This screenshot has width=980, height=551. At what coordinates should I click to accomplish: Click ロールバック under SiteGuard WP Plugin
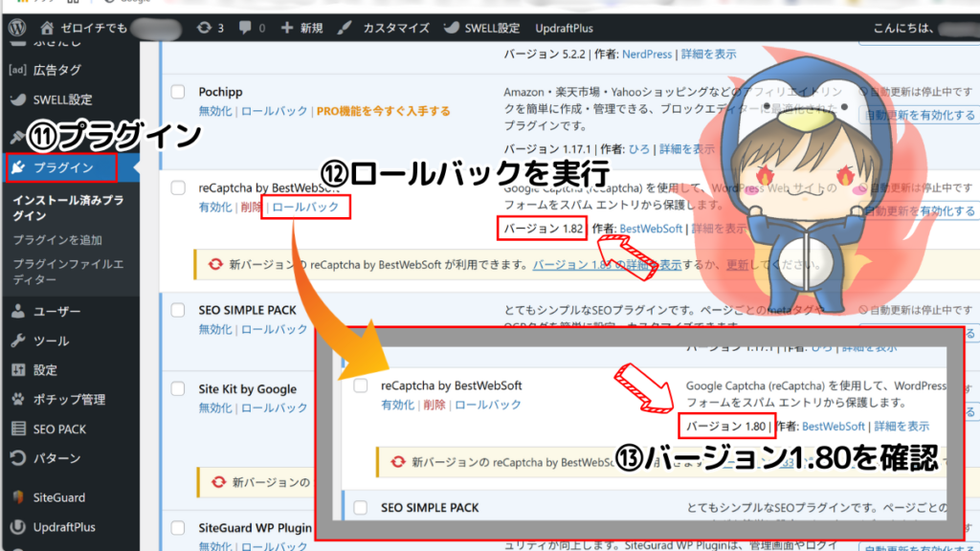click(x=275, y=545)
